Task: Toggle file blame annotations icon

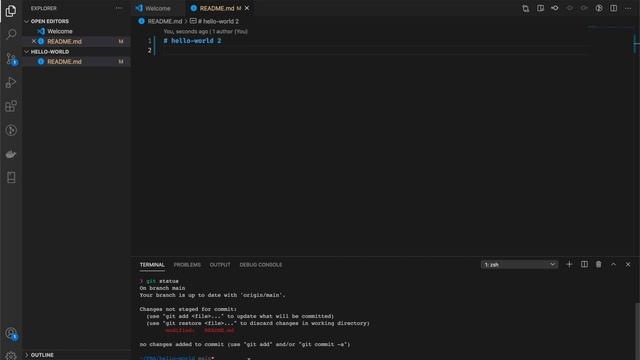Action: click(x=599, y=8)
